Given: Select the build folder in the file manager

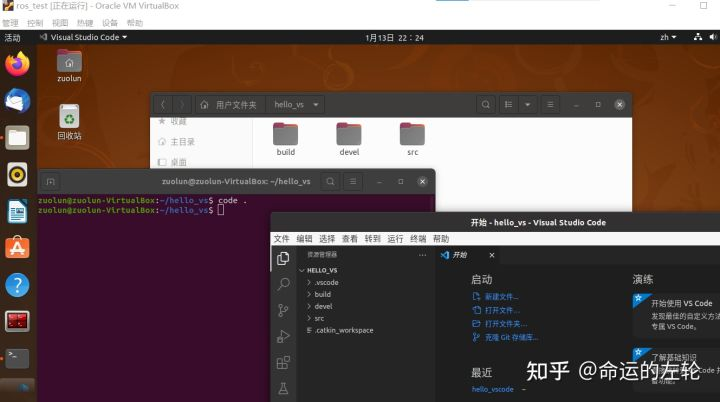Looking at the screenshot, I should (x=286, y=139).
